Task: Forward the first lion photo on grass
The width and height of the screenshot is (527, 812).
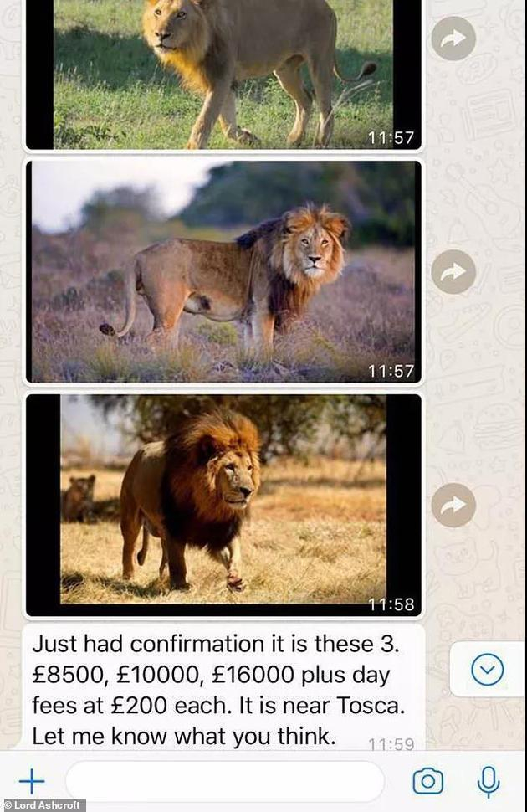Action: [453, 39]
